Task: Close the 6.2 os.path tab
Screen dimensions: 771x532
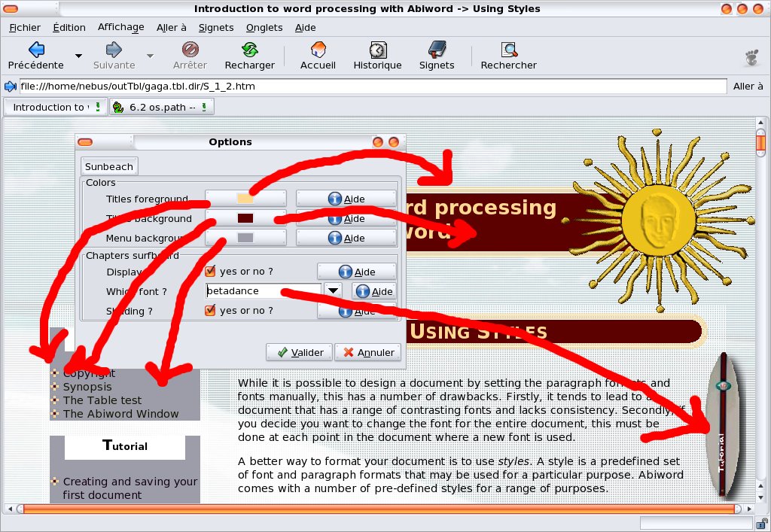Action: pos(204,107)
